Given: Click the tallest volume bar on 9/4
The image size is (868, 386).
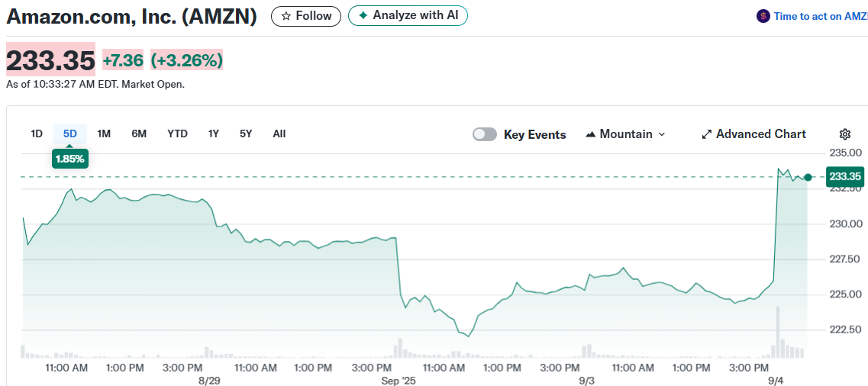Looking at the screenshot, I should tap(778, 332).
